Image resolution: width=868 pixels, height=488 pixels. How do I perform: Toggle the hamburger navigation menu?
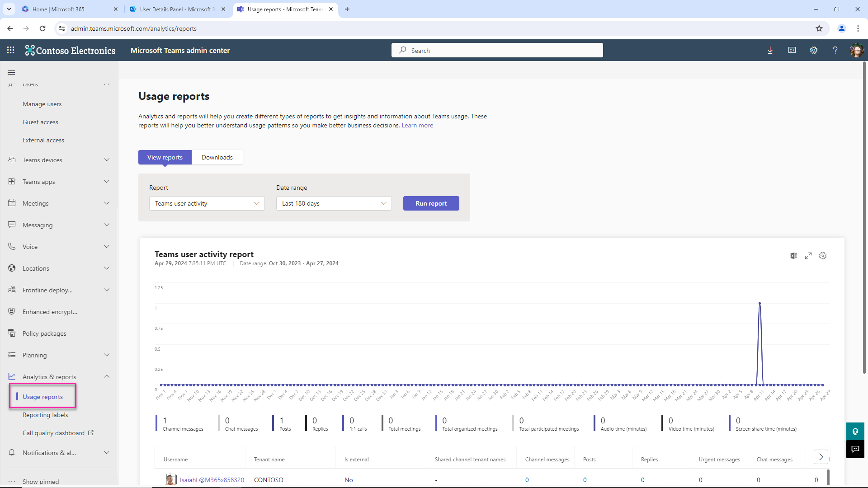pyautogui.click(x=12, y=72)
